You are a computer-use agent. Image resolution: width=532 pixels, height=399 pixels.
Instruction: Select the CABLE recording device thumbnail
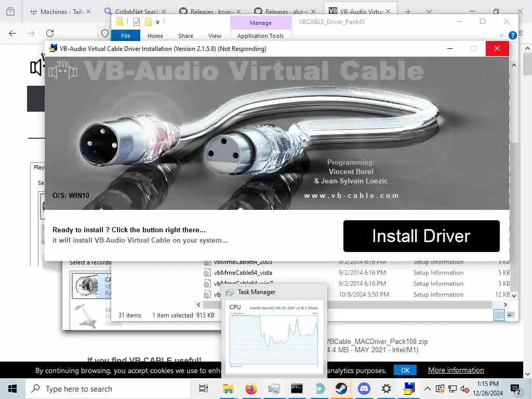(x=87, y=286)
